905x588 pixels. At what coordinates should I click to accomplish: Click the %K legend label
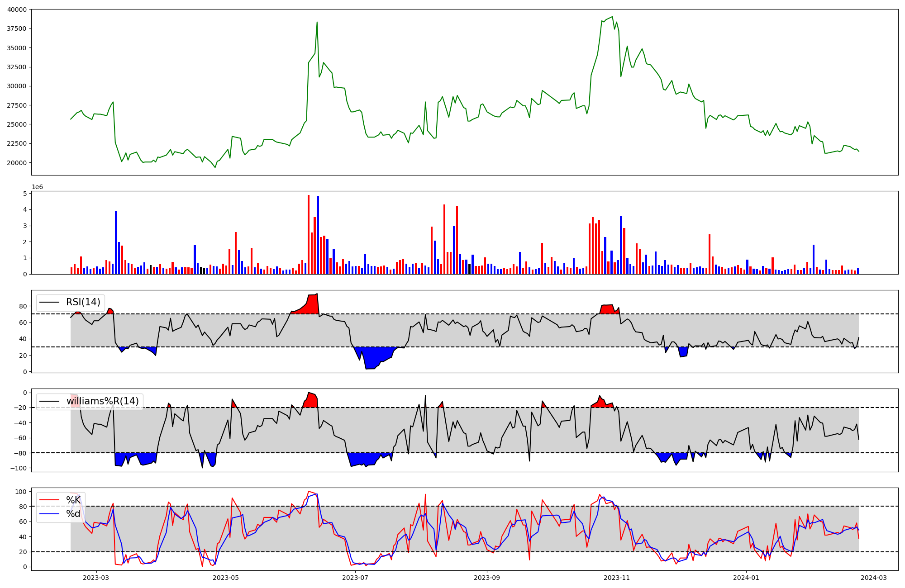pyautogui.click(x=73, y=500)
